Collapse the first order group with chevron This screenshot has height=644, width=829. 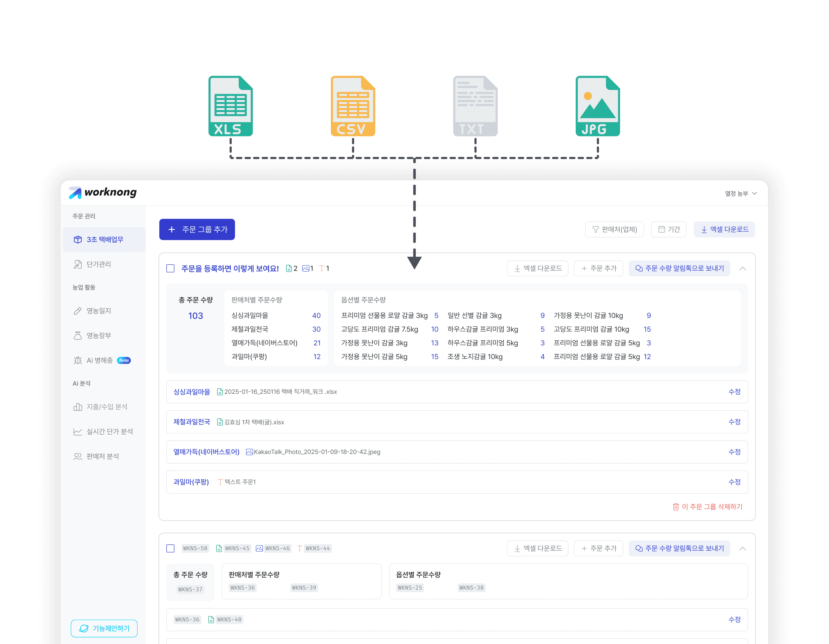[743, 269]
